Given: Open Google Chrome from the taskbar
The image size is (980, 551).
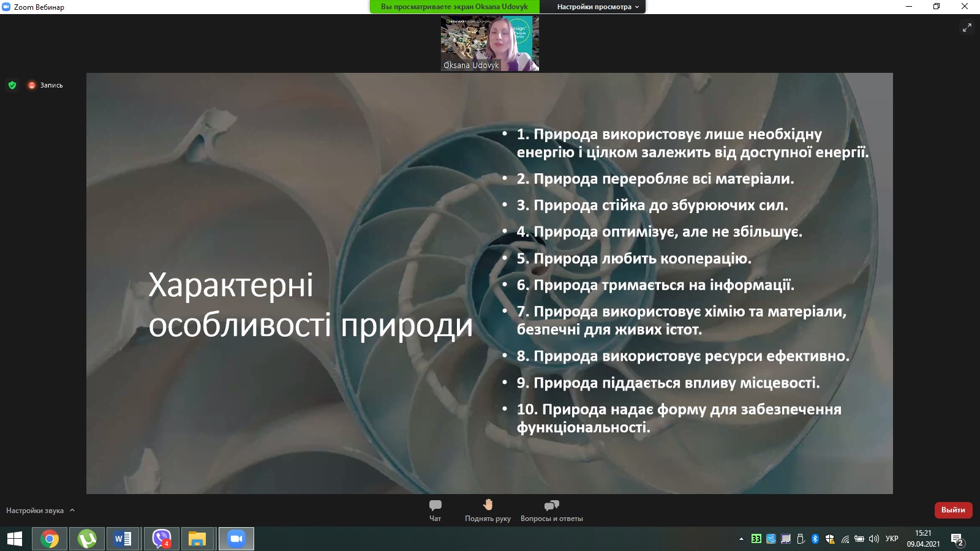Looking at the screenshot, I should (x=50, y=539).
